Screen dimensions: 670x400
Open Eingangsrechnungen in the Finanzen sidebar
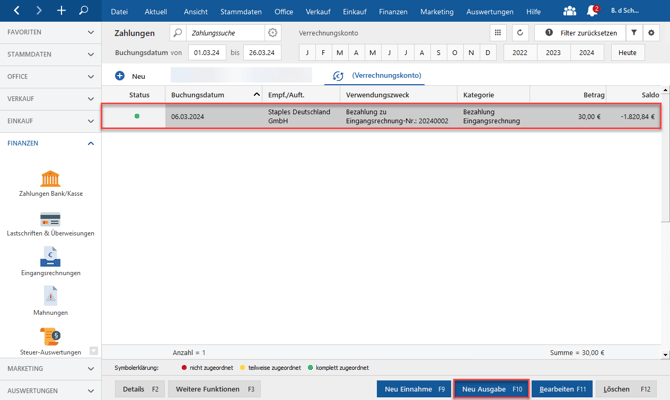50,260
